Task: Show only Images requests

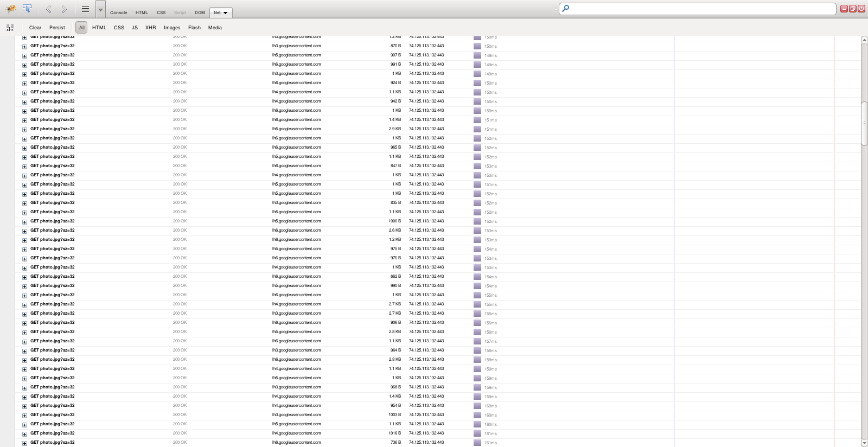Action: (172, 28)
